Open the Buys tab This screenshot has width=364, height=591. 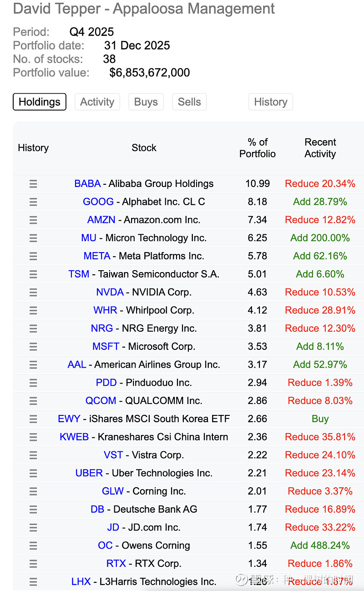(x=146, y=102)
